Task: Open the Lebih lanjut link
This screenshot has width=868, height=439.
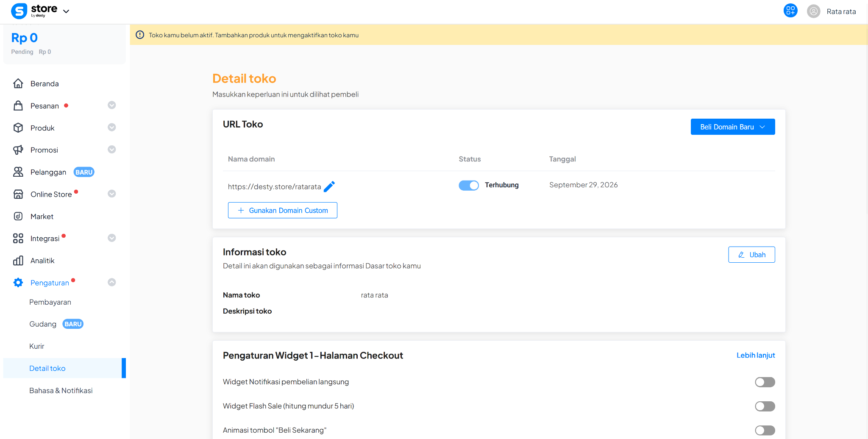Action: click(756, 355)
